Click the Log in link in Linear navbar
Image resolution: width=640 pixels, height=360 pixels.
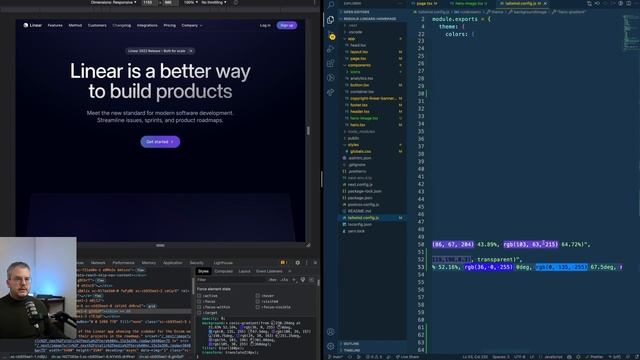click(x=265, y=25)
